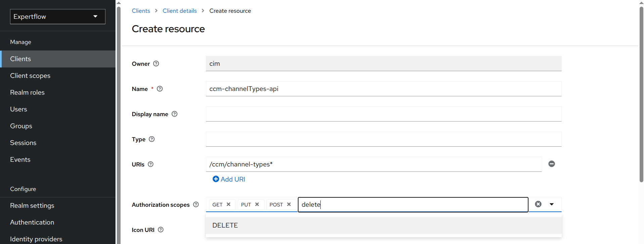Viewport: 644px width, 244px height.
Task: Select DELETE from the scope suggestions
Action: point(225,226)
